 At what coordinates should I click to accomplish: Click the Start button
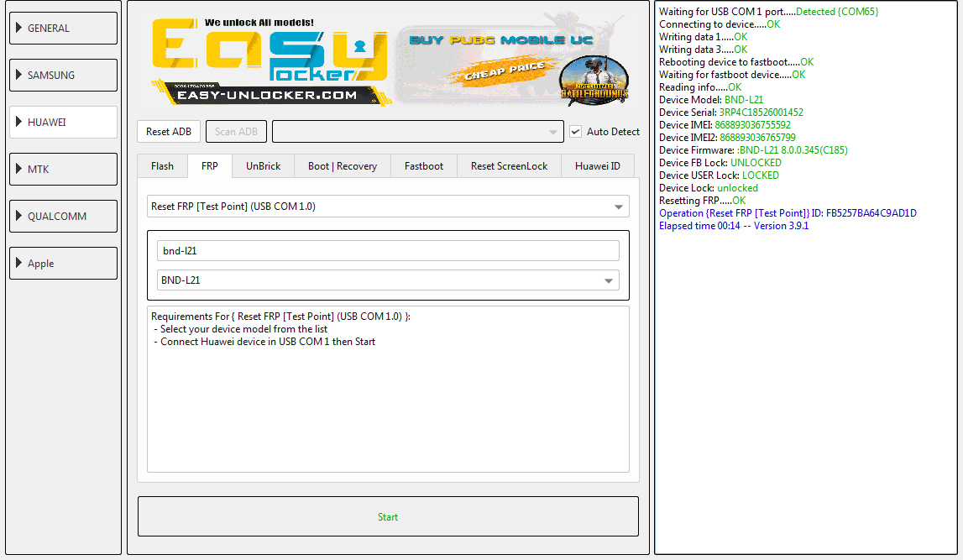tap(388, 516)
